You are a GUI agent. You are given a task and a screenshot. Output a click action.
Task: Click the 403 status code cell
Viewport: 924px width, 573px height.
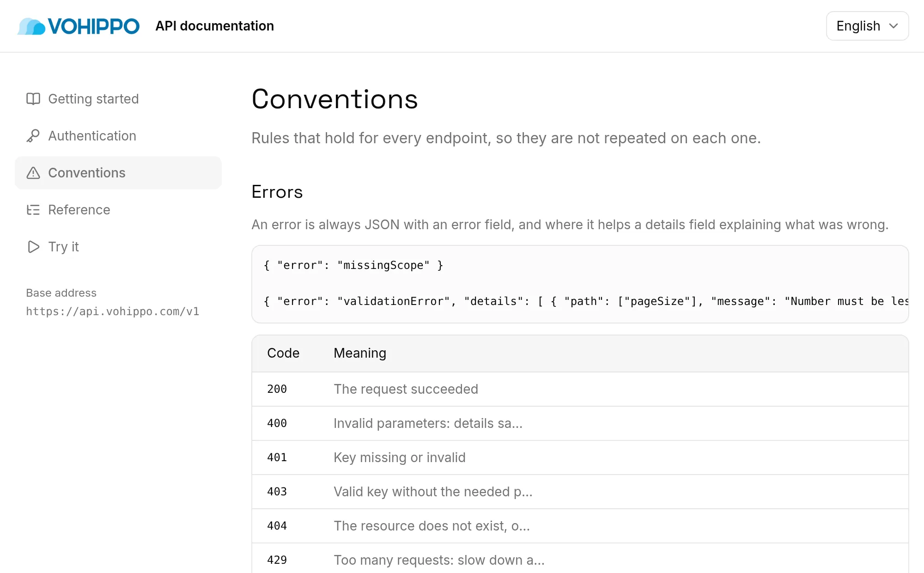pyautogui.click(x=277, y=492)
